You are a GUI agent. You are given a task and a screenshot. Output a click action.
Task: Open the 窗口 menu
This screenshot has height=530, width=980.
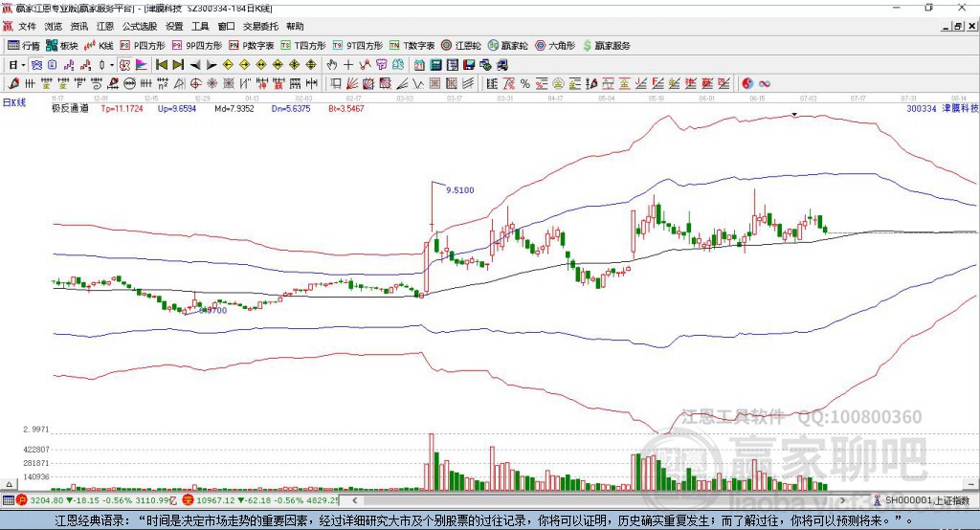click(x=226, y=26)
